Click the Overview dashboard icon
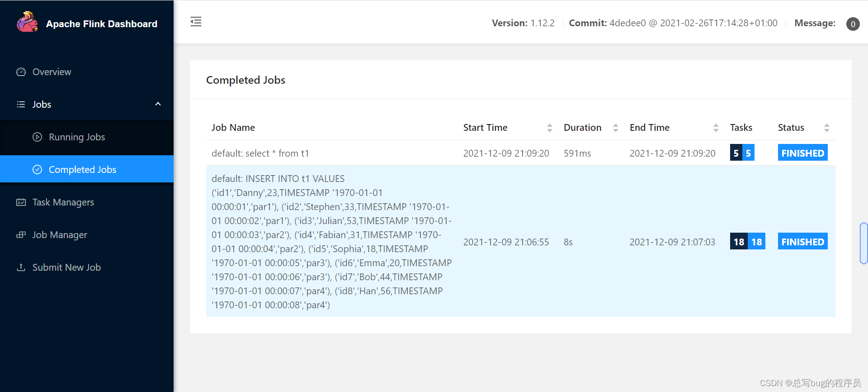Screen dimensions: 868x392 click(21, 72)
